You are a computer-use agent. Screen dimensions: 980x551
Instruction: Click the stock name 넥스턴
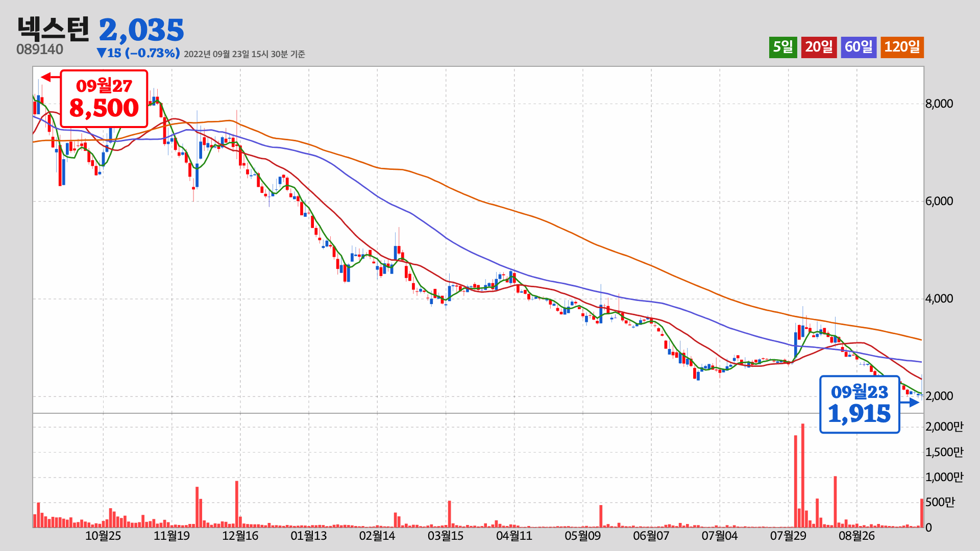tap(53, 29)
